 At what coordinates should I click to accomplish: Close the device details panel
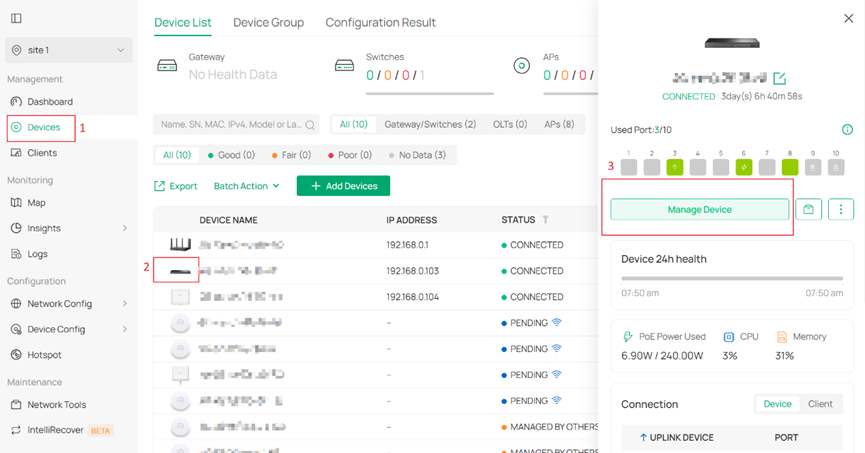click(x=848, y=18)
